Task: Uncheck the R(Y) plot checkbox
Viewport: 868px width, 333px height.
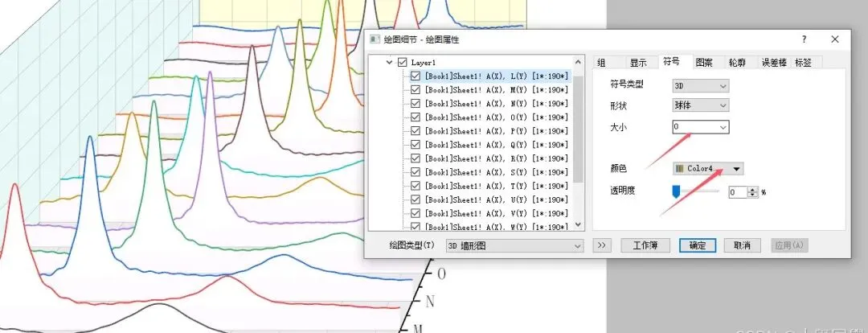Action: point(416,158)
